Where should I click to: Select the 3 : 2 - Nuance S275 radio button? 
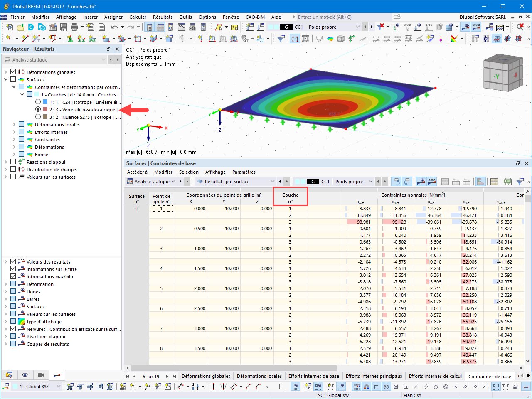pyautogui.click(x=38, y=117)
